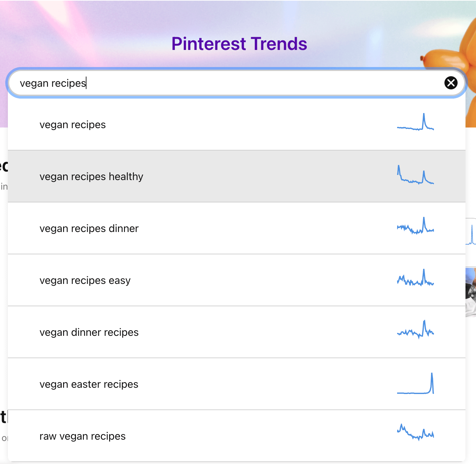The width and height of the screenshot is (476, 464).
Task: Click trend sparkline next to 'vegan recipes dinner'
Action: pyautogui.click(x=415, y=226)
